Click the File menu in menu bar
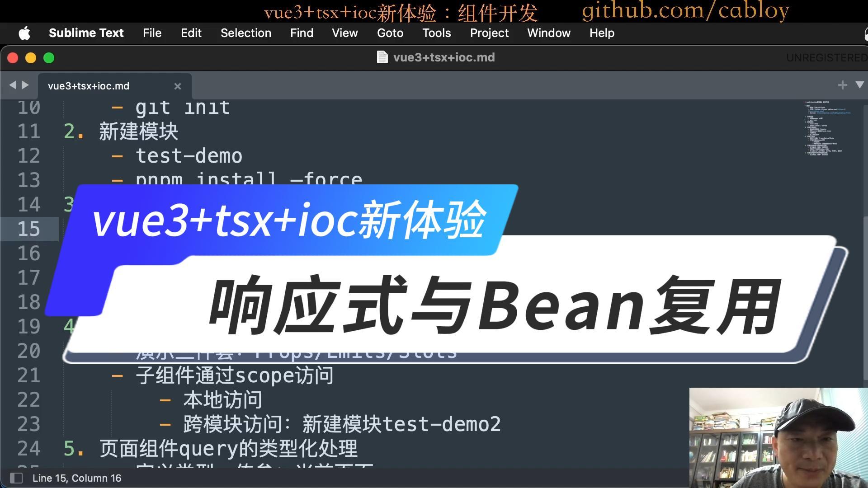Image resolution: width=868 pixels, height=488 pixels. coord(151,33)
